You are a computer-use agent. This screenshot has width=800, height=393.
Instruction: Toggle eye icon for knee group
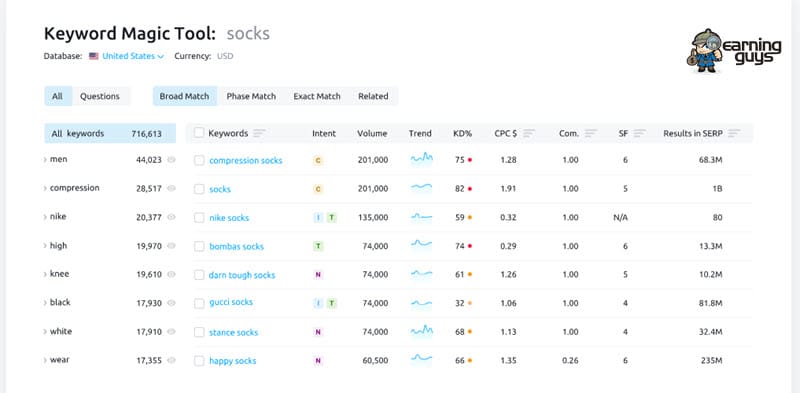[x=171, y=274]
